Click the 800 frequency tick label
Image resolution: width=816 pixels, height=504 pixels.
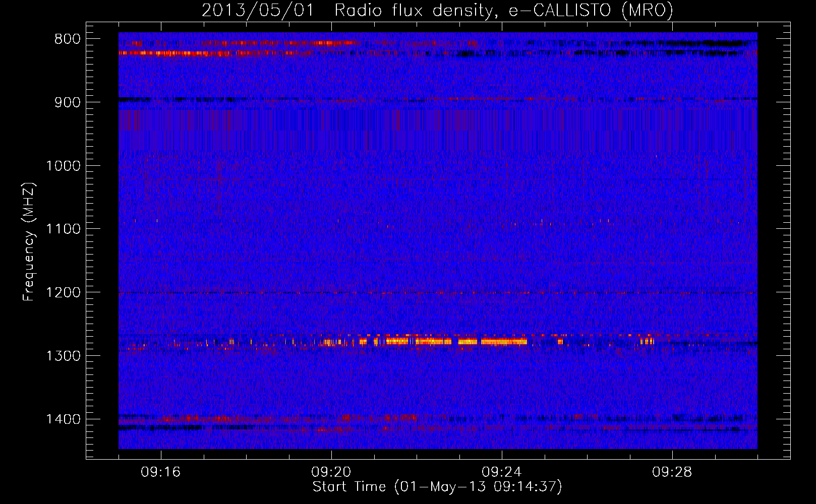coord(67,39)
